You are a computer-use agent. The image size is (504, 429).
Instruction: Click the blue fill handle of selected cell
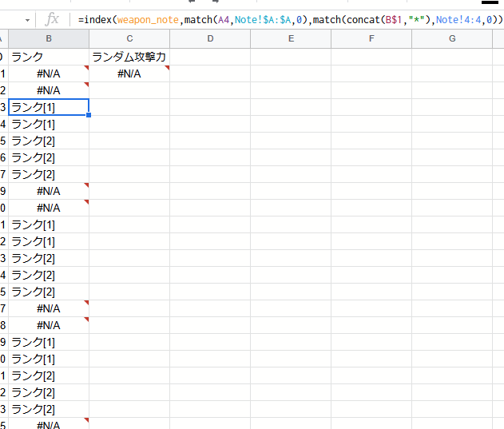[x=89, y=115]
